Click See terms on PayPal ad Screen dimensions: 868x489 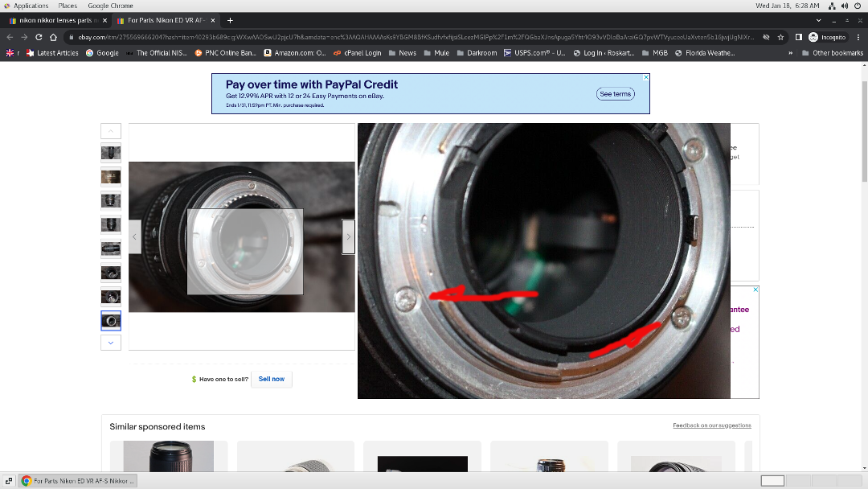(x=615, y=94)
